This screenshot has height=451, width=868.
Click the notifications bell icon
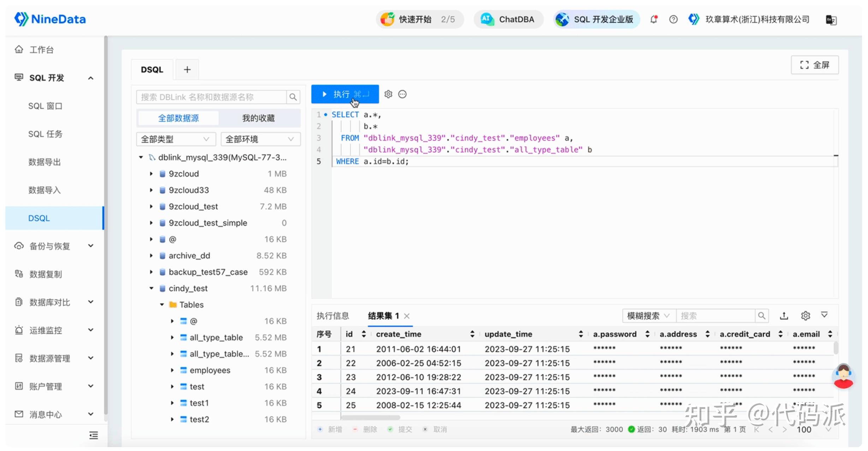[x=654, y=19]
